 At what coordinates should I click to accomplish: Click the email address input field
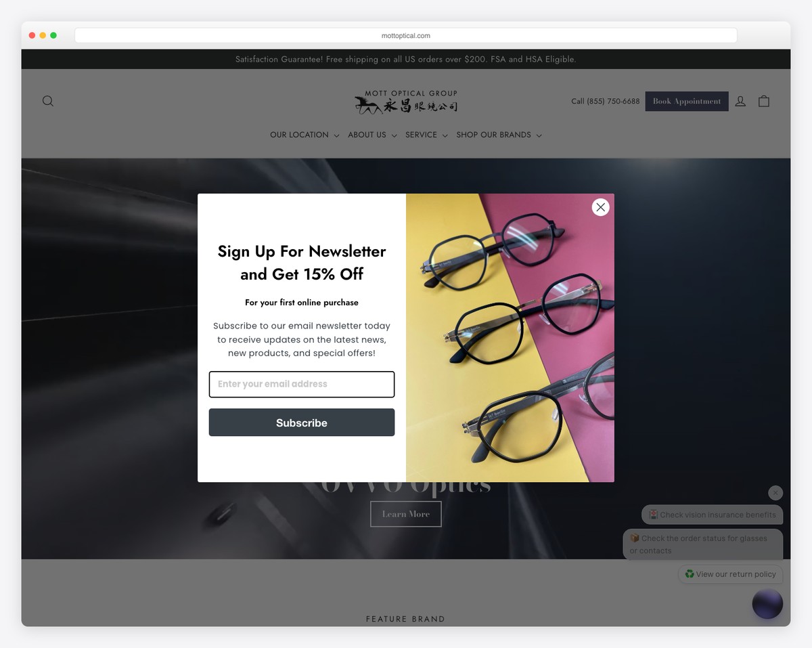tap(301, 384)
